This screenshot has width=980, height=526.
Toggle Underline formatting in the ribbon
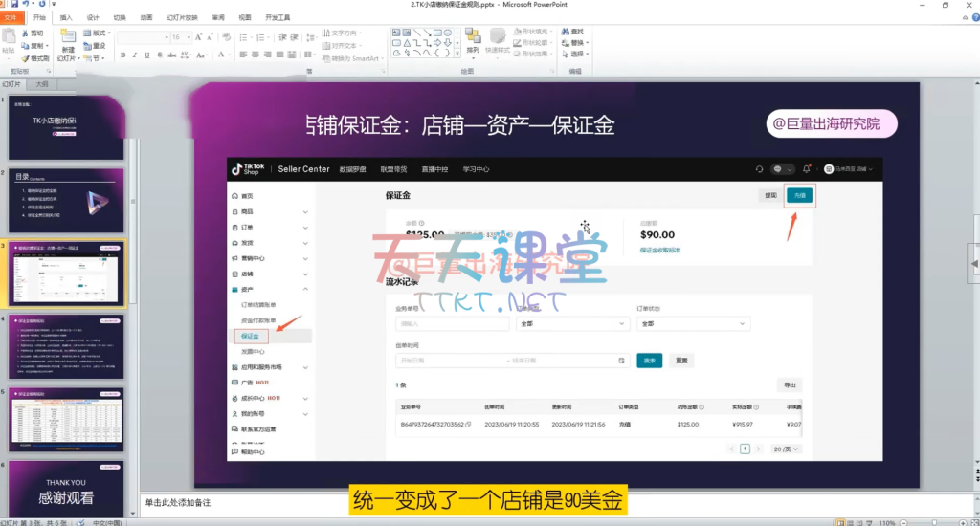(145, 54)
